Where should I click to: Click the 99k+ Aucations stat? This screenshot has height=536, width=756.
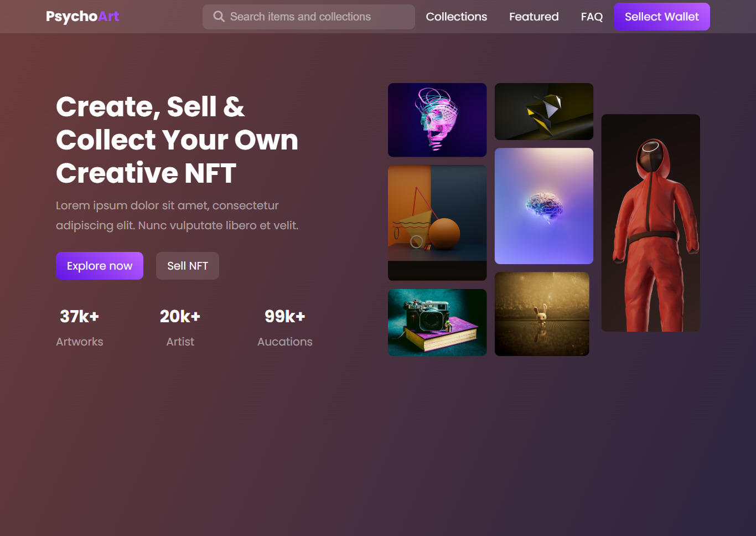coord(285,328)
